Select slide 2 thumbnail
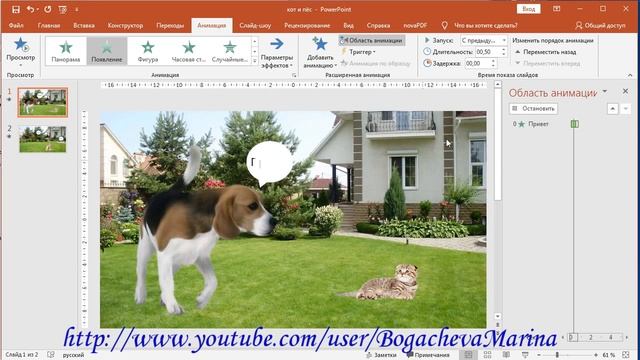The width and height of the screenshot is (640, 360). pyautogui.click(x=42, y=139)
